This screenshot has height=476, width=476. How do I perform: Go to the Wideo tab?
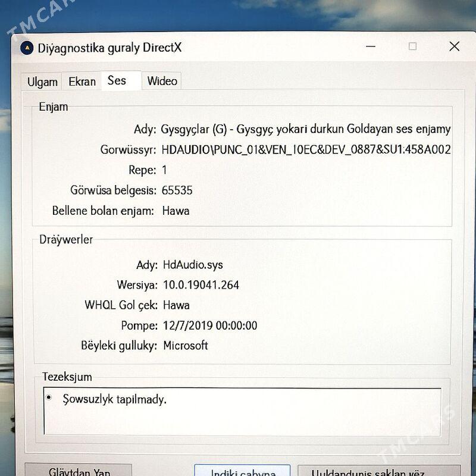pyautogui.click(x=162, y=82)
